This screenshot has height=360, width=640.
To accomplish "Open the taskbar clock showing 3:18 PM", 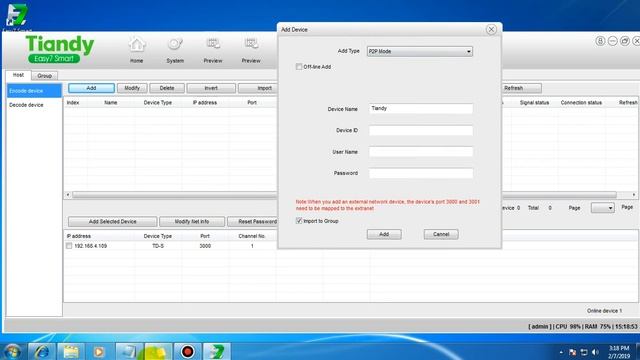I will click(x=619, y=352).
